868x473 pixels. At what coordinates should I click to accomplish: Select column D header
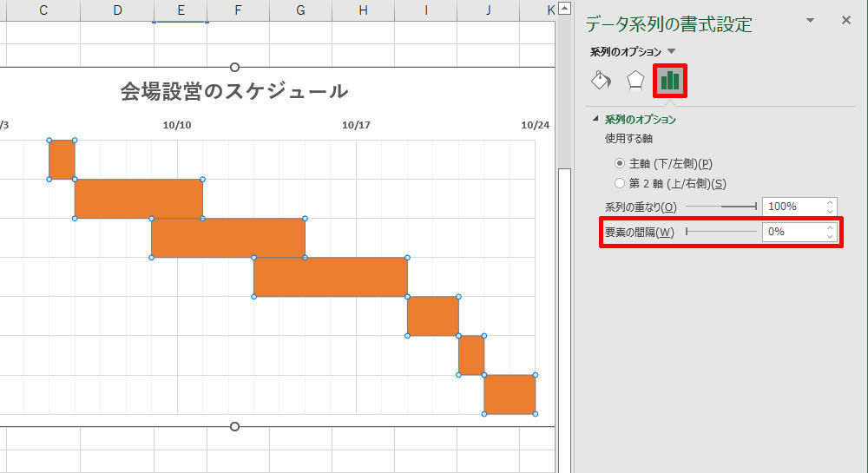pyautogui.click(x=117, y=10)
